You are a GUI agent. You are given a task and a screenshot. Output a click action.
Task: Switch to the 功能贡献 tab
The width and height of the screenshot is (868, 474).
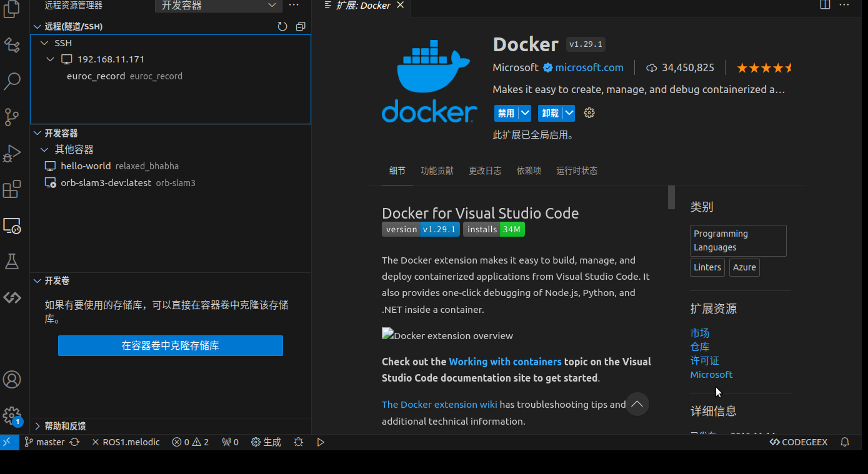(437, 170)
